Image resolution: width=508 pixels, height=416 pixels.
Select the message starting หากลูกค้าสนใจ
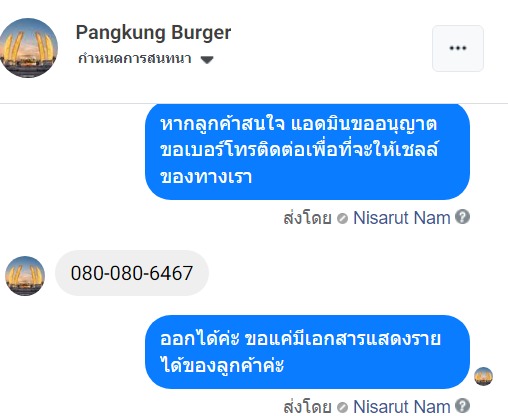pos(307,151)
